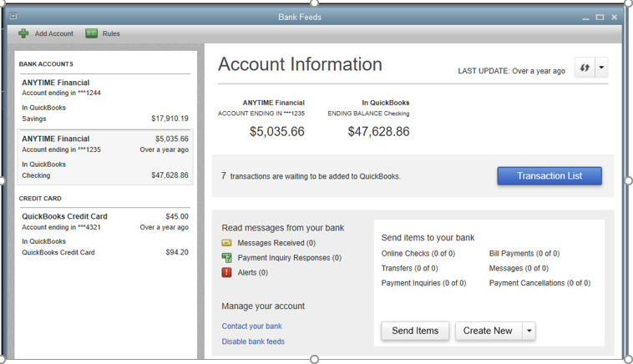Open the Create New dropdown arrow
The width and height of the screenshot is (633, 364).
[529, 331]
